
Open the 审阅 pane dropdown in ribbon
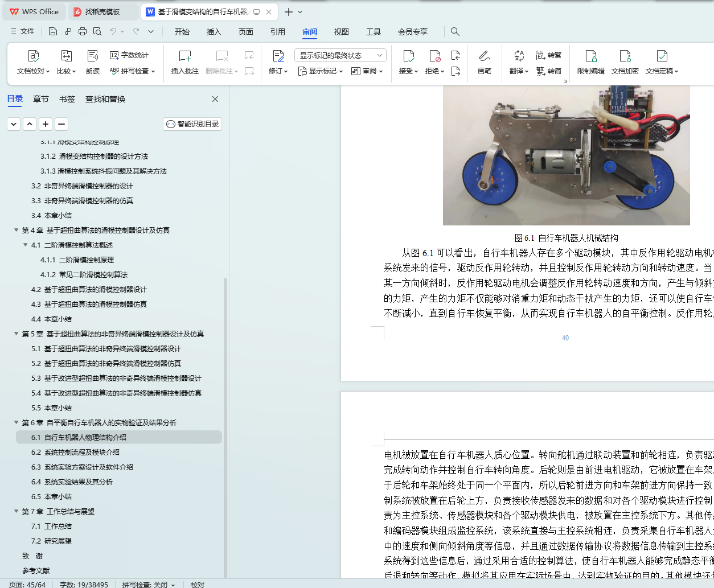pos(367,71)
